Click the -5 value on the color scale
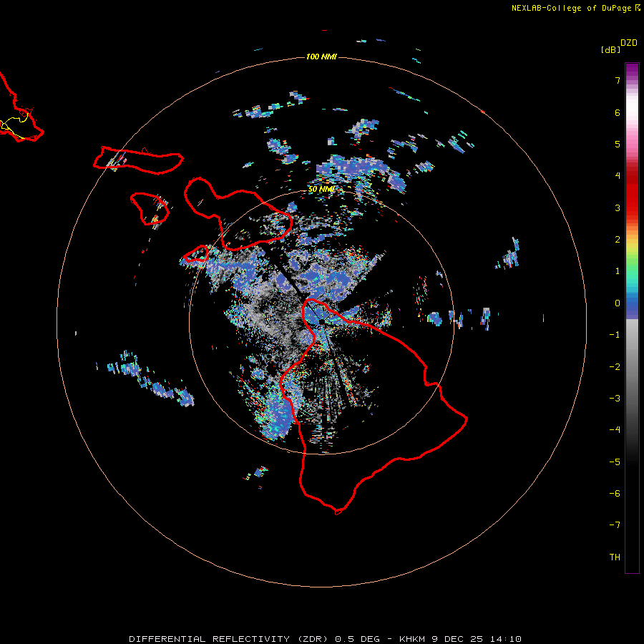 click(x=615, y=462)
